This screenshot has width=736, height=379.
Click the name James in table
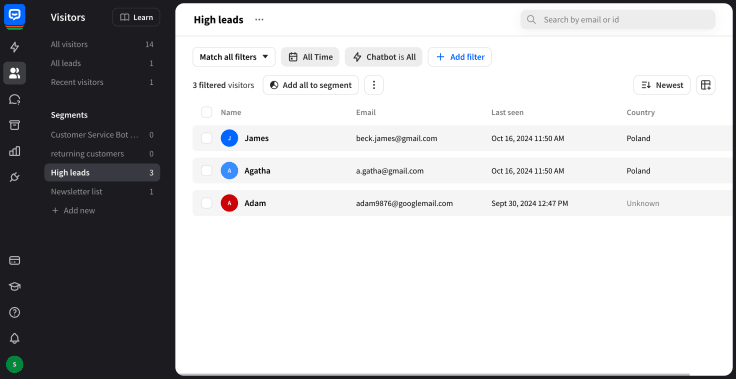(256, 138)
